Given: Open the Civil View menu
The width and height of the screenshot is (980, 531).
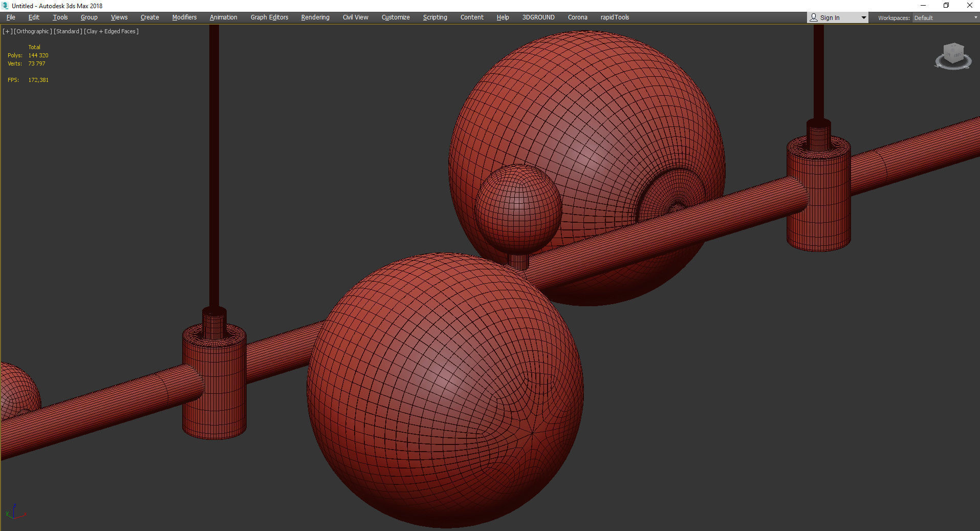Looking at the screenshot, I should [x=356, y=17].
